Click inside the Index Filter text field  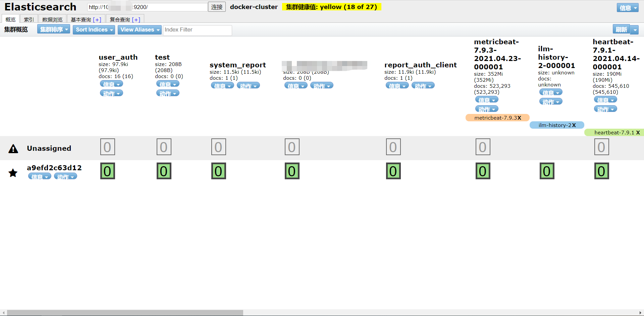tap(197, 30)
